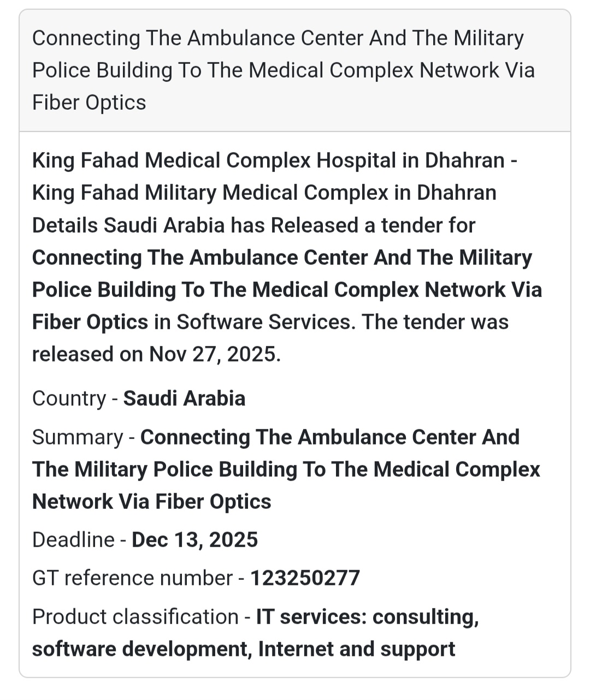Click "software development, Internet and support" line

(x=243, y=649)
